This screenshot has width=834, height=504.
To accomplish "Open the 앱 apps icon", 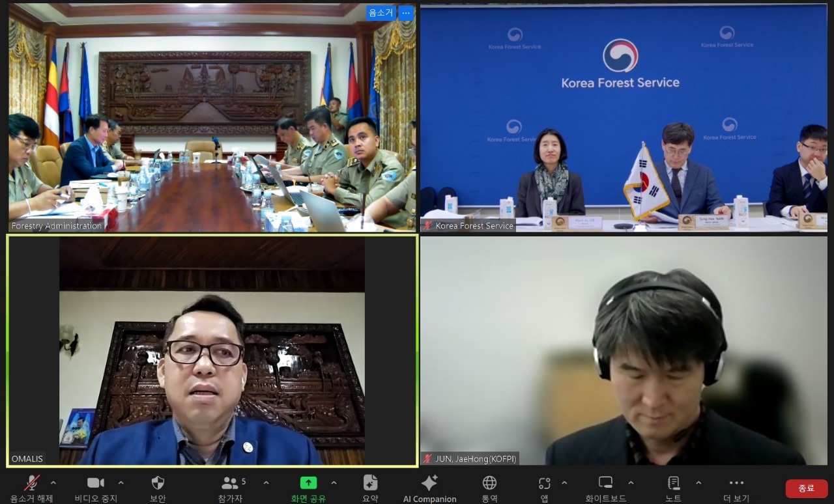I will [545, 483].
